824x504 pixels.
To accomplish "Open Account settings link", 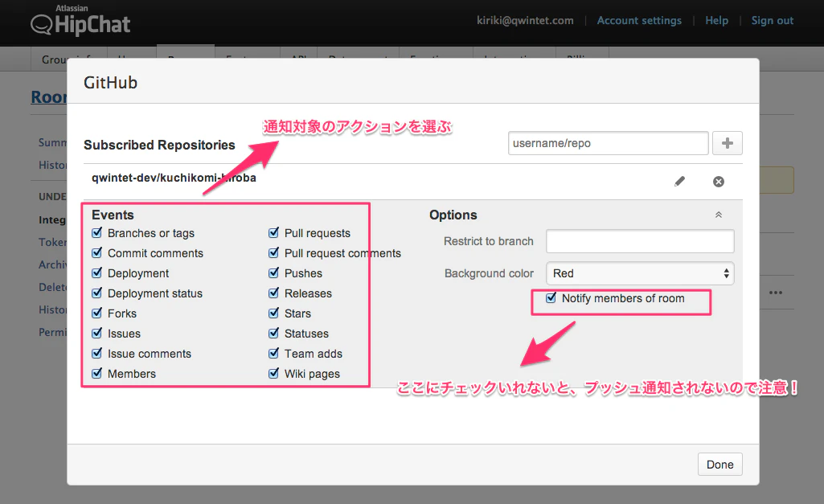I will [x=639, y=20].
